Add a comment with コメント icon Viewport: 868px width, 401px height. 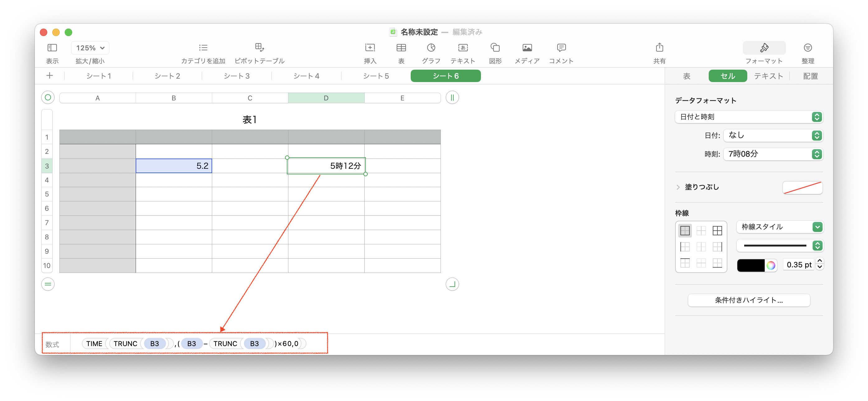pos(561,48)
